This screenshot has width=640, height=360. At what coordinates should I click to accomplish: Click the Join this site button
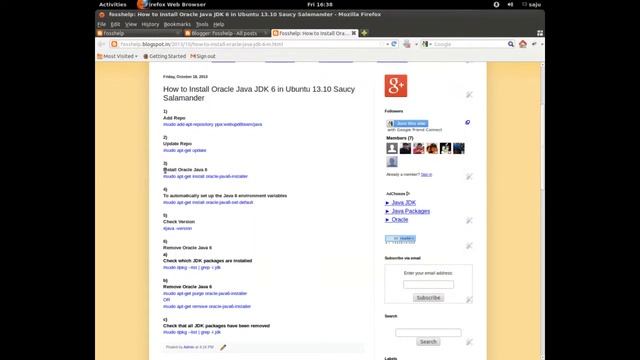point(407,123)
